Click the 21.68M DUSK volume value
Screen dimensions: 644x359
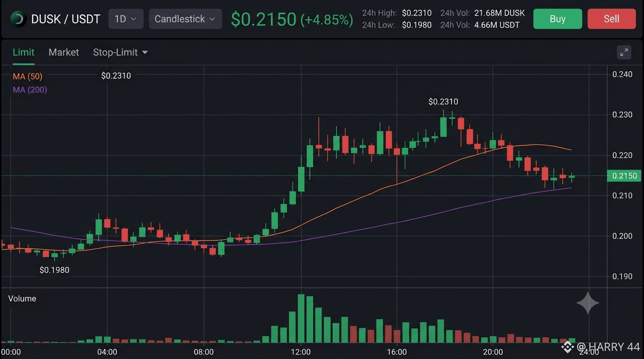[x=499, y=13]
